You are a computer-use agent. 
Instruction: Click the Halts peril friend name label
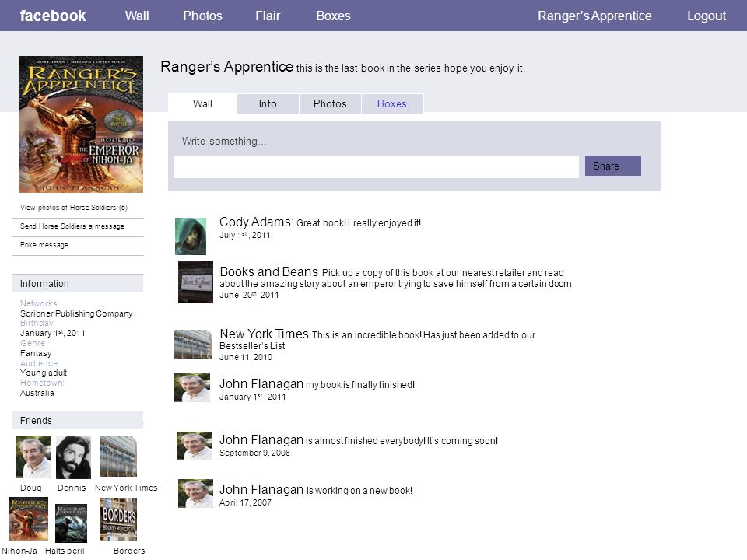[65, 551]
